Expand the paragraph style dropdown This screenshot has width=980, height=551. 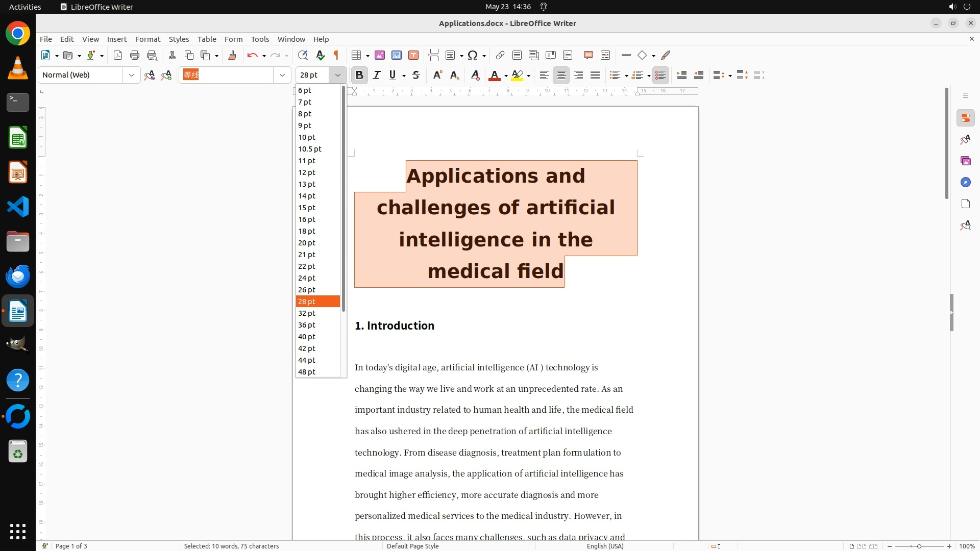(x=132, y=75)
